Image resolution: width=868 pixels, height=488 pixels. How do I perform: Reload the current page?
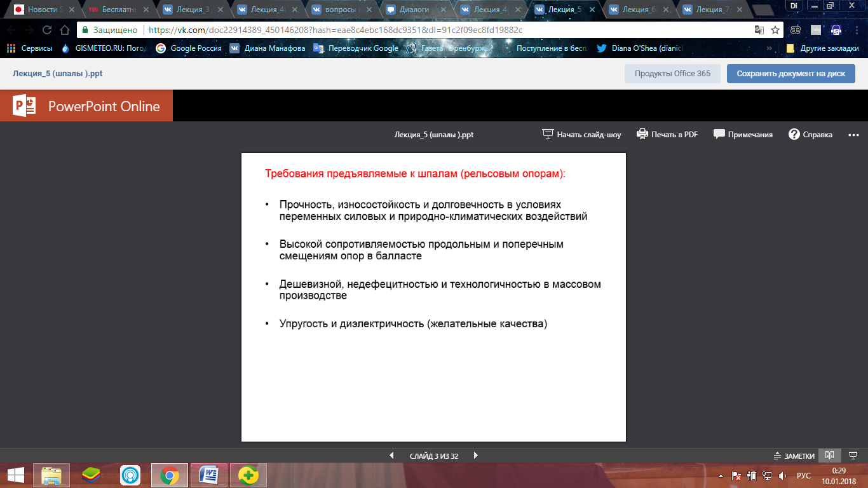point(47,30)
